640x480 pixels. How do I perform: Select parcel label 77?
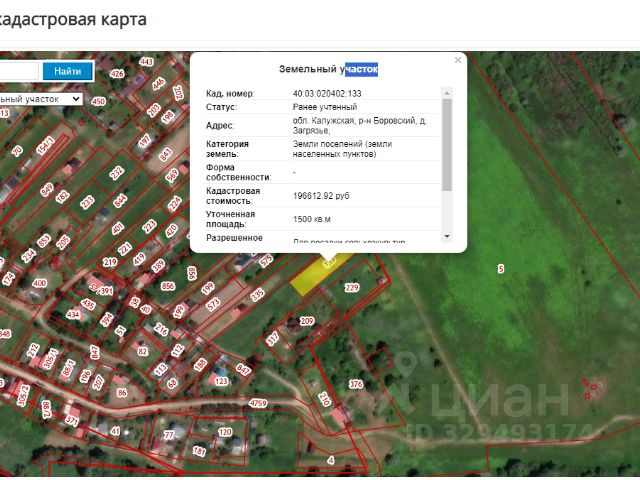point(169,435)
